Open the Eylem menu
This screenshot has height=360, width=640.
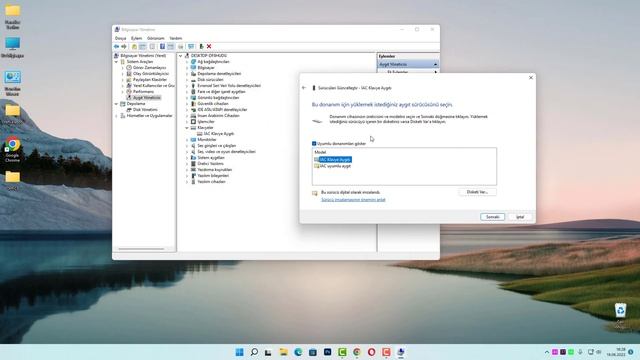click(137, 38)
